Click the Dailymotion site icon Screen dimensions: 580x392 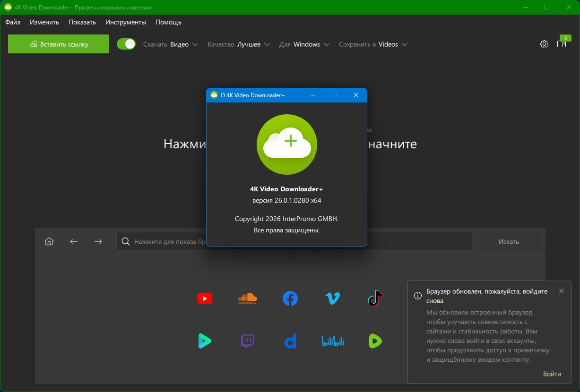[290, 341]
